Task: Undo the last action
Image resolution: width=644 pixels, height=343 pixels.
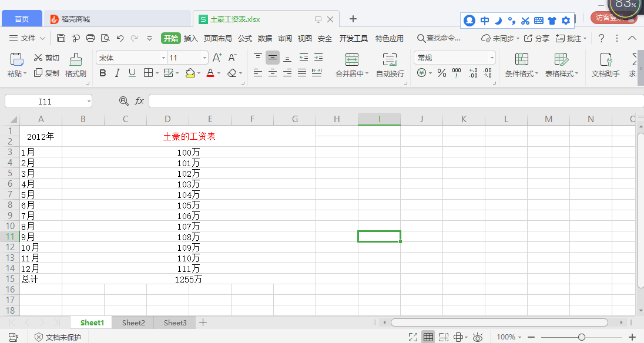Action: pos(120,38)
